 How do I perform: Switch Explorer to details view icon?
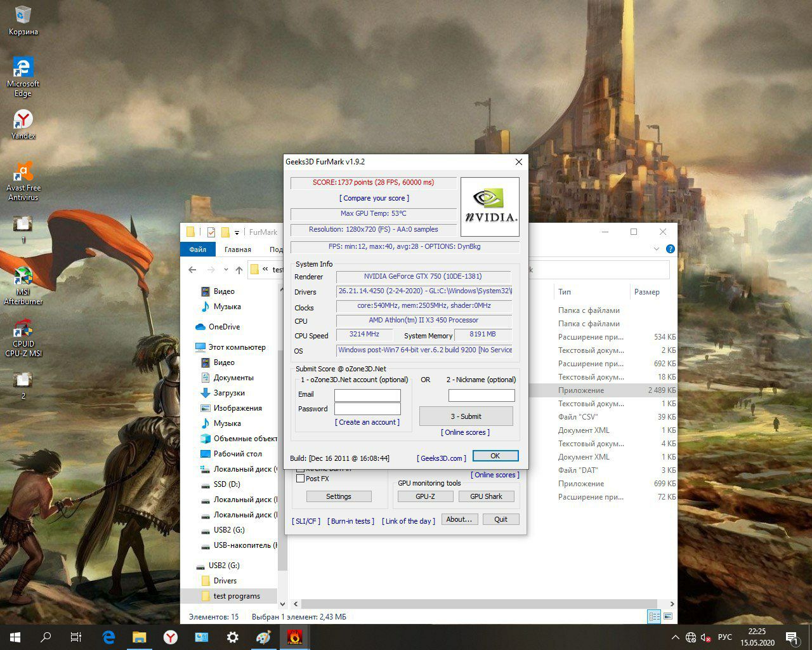click(x=653, y=616)
